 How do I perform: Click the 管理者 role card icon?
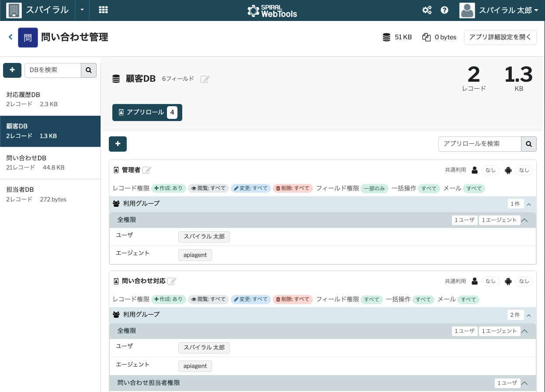116,170
